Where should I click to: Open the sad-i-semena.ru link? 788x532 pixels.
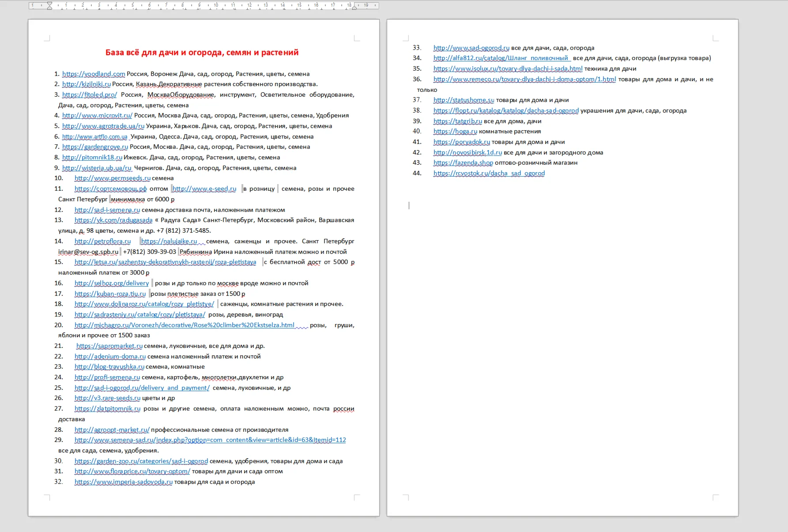coord(107,210)
